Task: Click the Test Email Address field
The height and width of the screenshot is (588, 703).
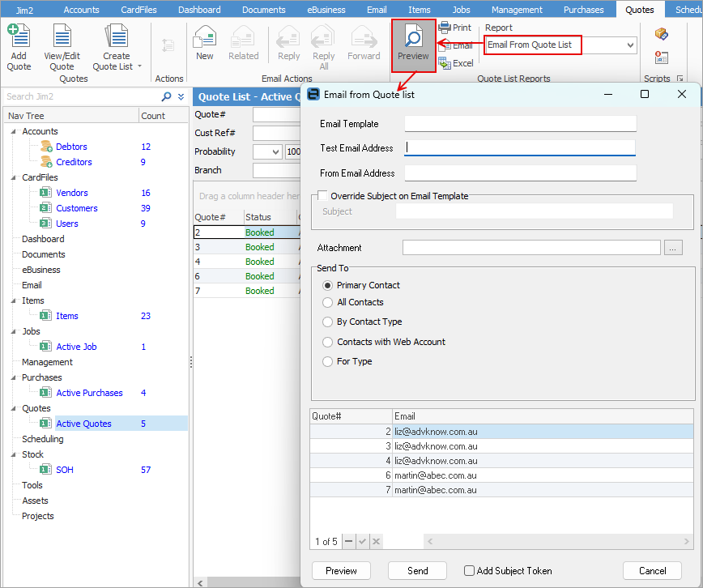Action: coord(520,148)
